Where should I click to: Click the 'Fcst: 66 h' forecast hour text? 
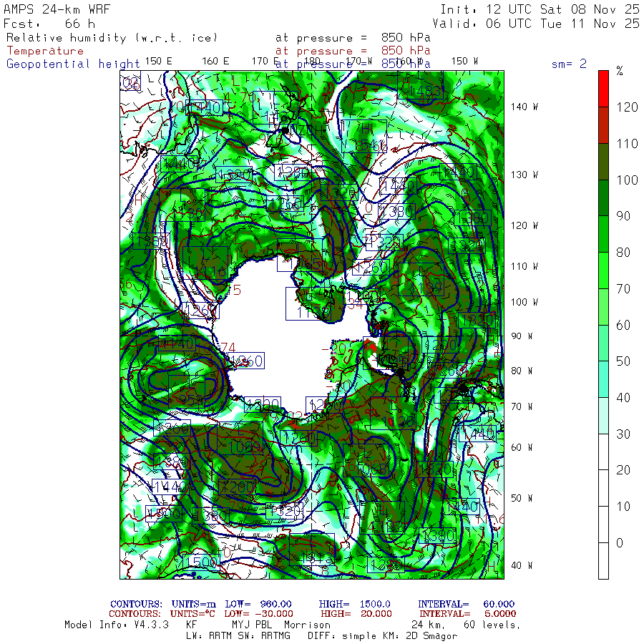(x=49, y=24)
